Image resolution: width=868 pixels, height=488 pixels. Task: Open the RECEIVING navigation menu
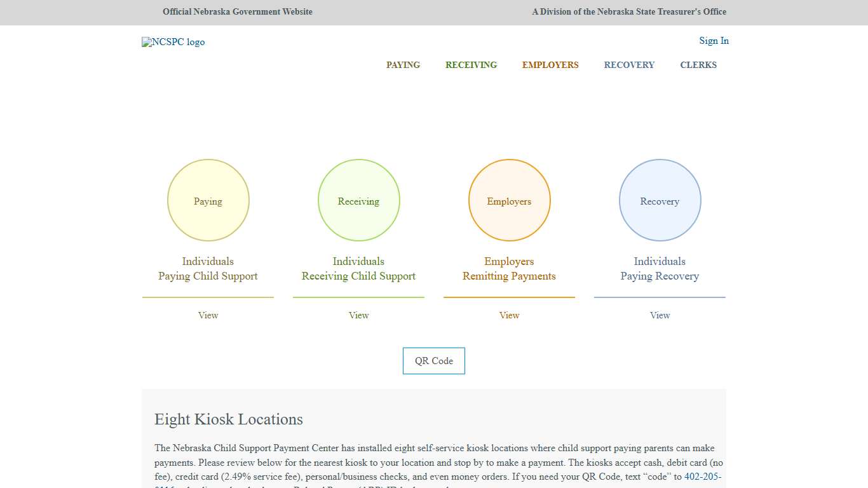[471, 65]
